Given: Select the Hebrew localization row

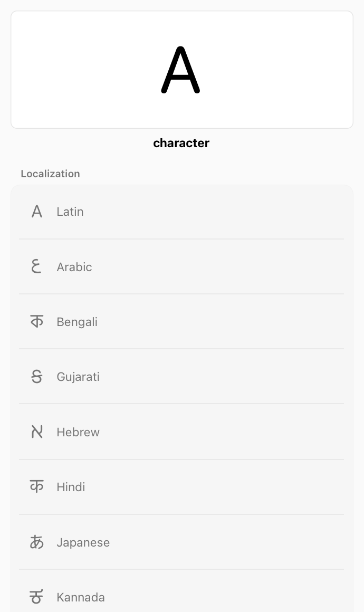Looking at the screenshot, I should 181,432.
